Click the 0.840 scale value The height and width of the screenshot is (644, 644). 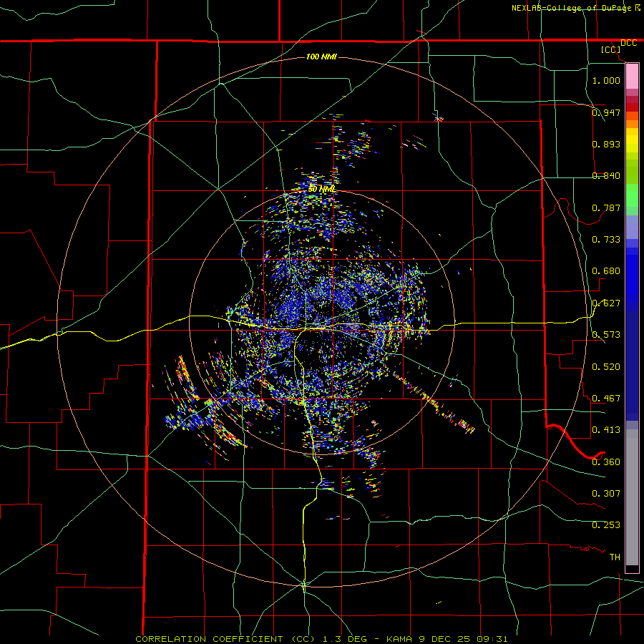[x=606, y=176]
